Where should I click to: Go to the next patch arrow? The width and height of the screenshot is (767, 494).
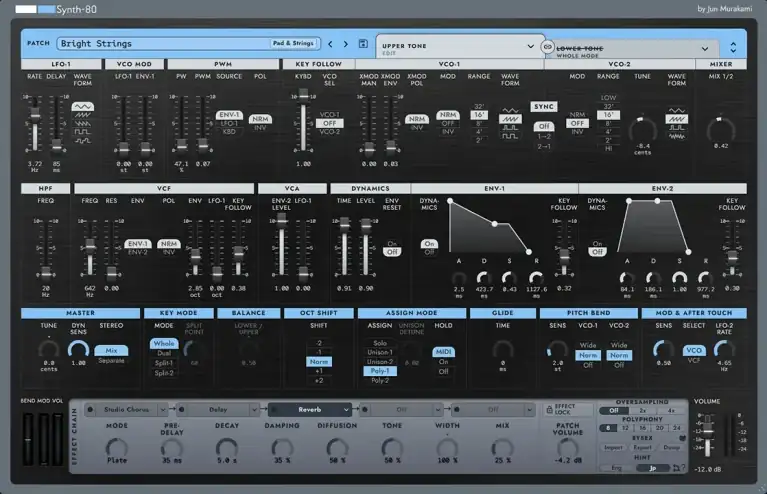coord(346,44)
